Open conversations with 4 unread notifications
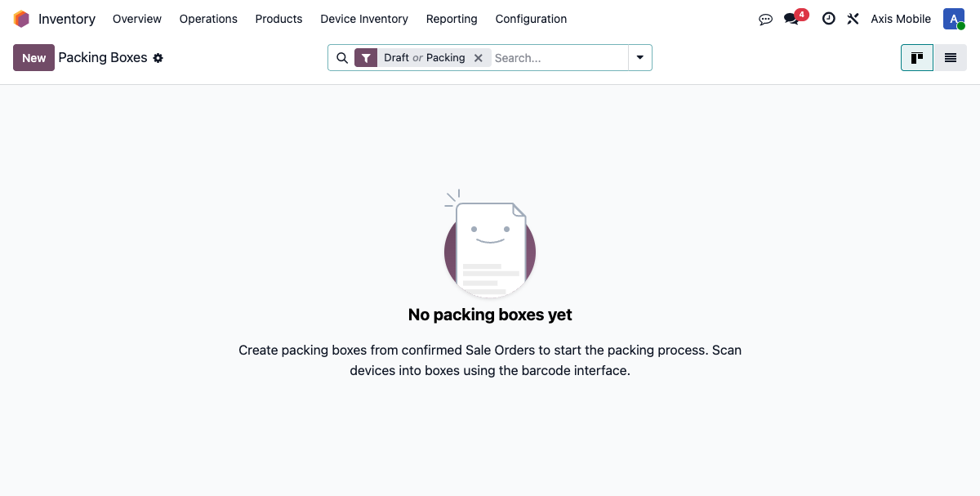This screenshot has height=496, width=980. pos(791,19)
